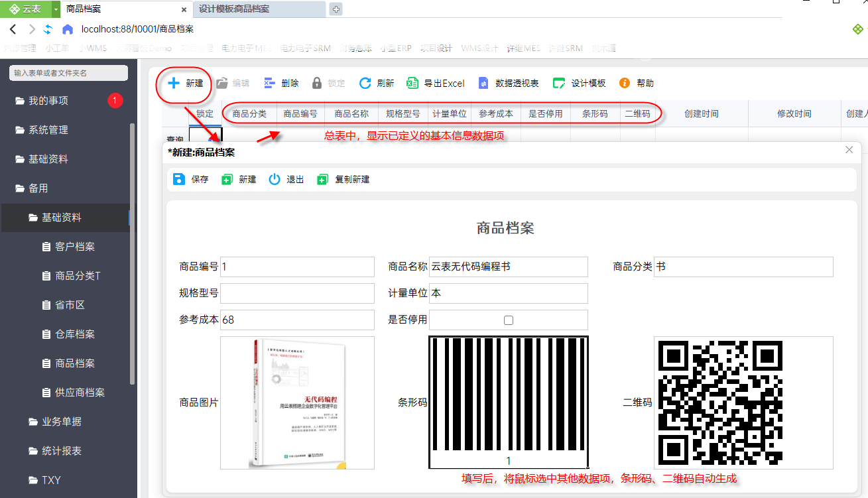
Task: Close the 新建:商品档案 dialog with X
Action: (x=849, y=150)
